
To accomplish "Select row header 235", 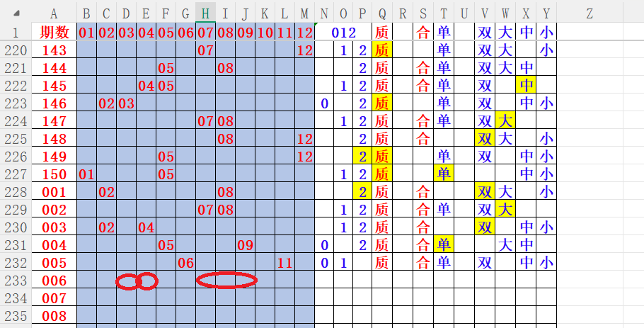I will click(x=16, y=316).
